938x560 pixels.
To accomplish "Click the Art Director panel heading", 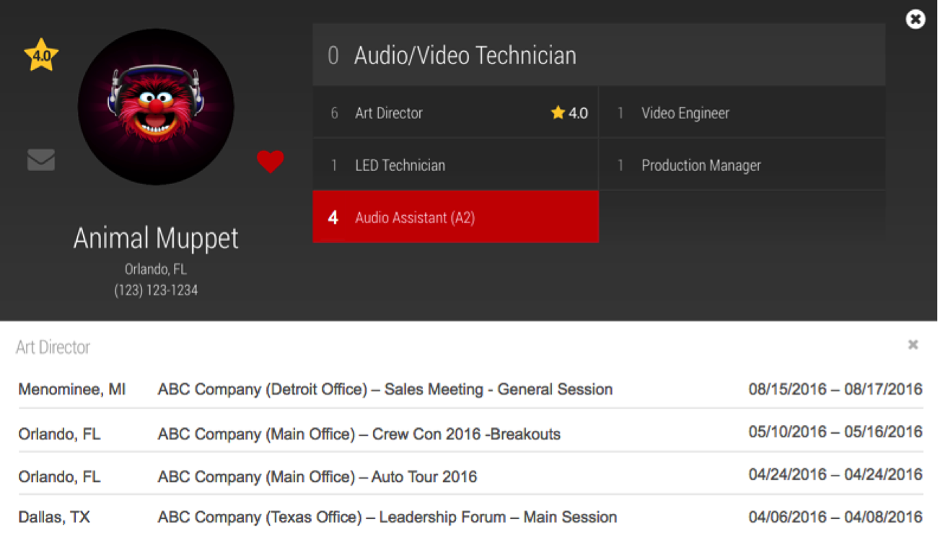I will pyautogui.click(x=53, y=347).
